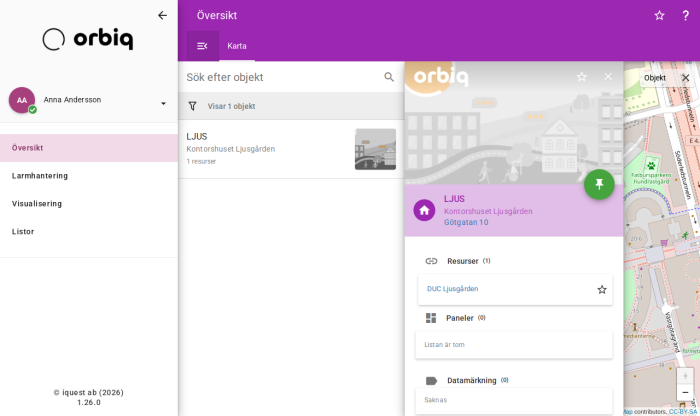Select the LJUS object row

291,149
